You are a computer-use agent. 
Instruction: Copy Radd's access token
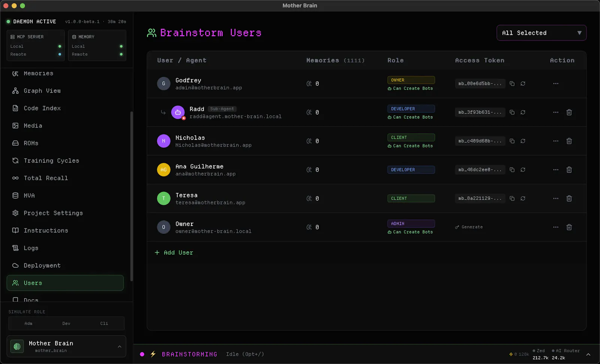[512, 112]
